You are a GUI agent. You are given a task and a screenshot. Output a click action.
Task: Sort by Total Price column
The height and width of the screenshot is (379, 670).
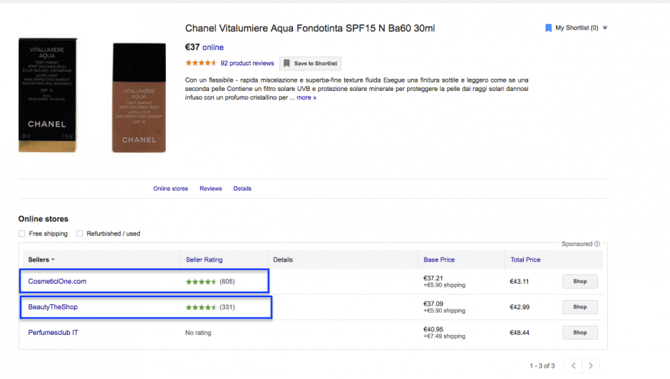(x=525, y=260)
